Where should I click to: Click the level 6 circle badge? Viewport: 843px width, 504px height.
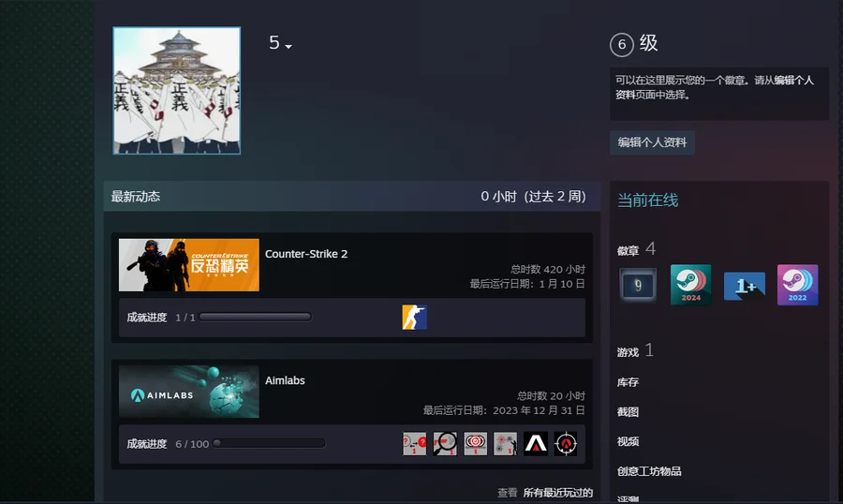tap(621, 45)
